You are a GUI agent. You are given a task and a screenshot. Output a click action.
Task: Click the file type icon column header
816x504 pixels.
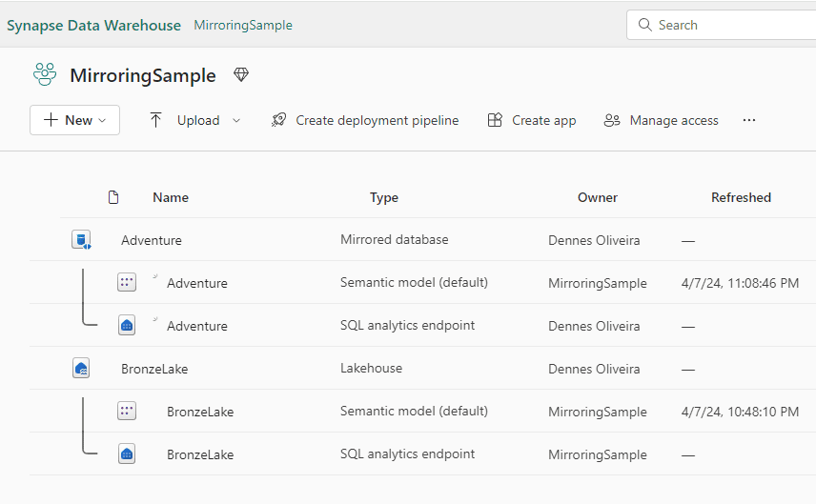coord(112,197)
